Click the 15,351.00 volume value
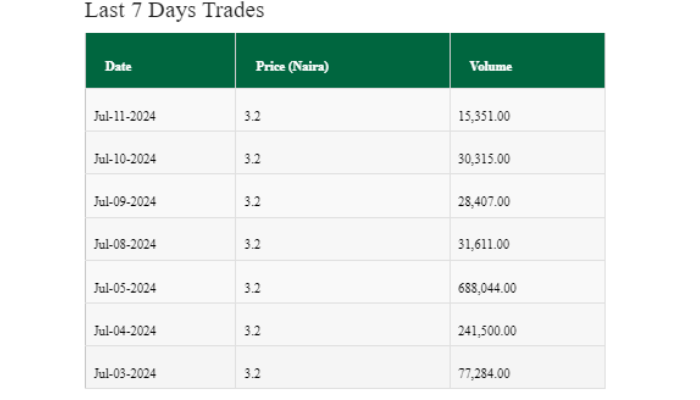Image resolution: width=700 pixels, height=400 pixels. (484, 116)
